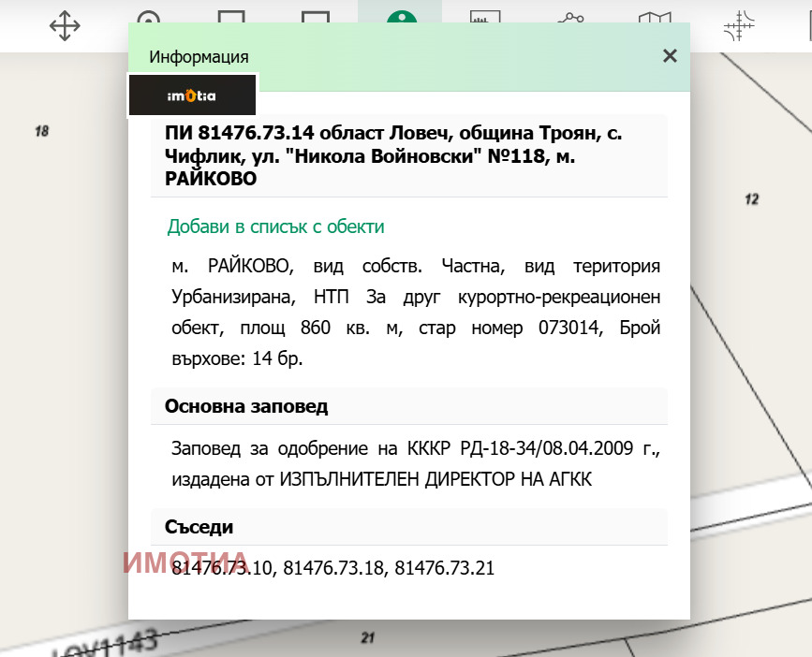Image resolution: width=812 pixels, height=657 pixels.
Task: Click the imotia logo badge
Action: pos(192,95)
